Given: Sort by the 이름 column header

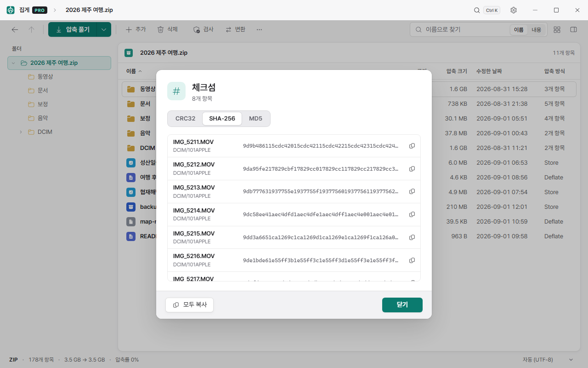Looking at the screenshot, I should click(134, 71).
